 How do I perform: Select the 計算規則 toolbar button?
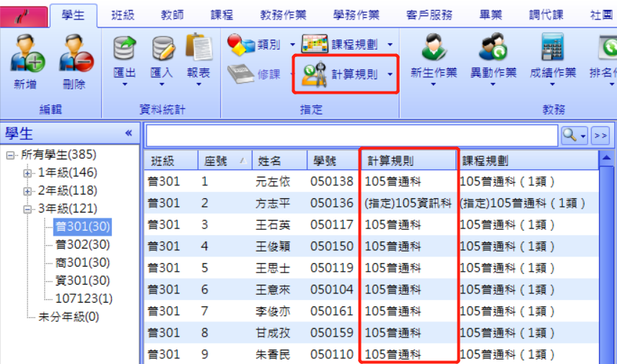(346, 74)
